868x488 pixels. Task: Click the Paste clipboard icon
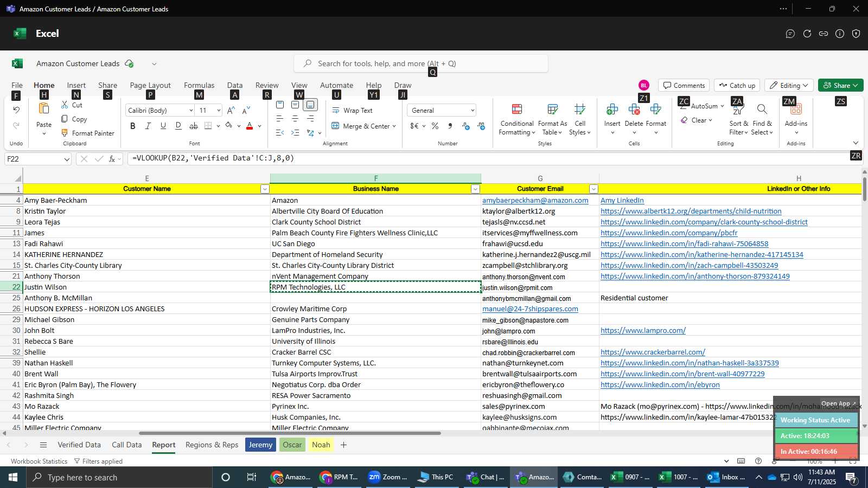[44, 109]
